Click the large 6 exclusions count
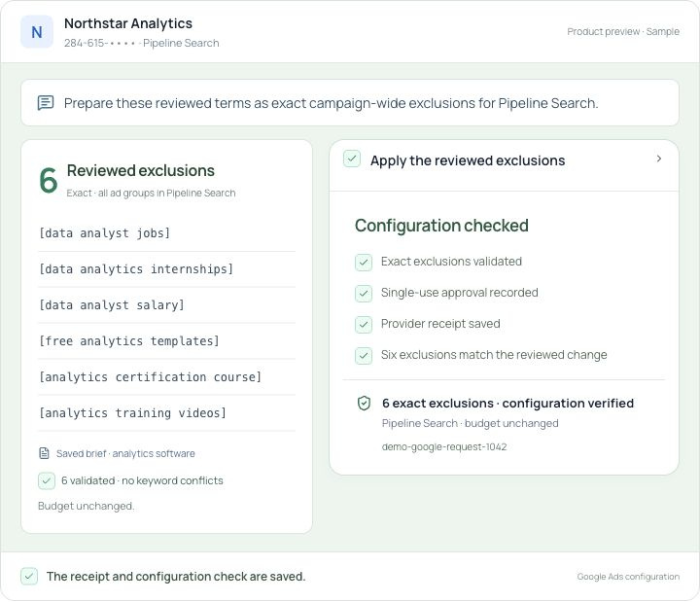The image size is (700, 602). [x=49, y=181]
